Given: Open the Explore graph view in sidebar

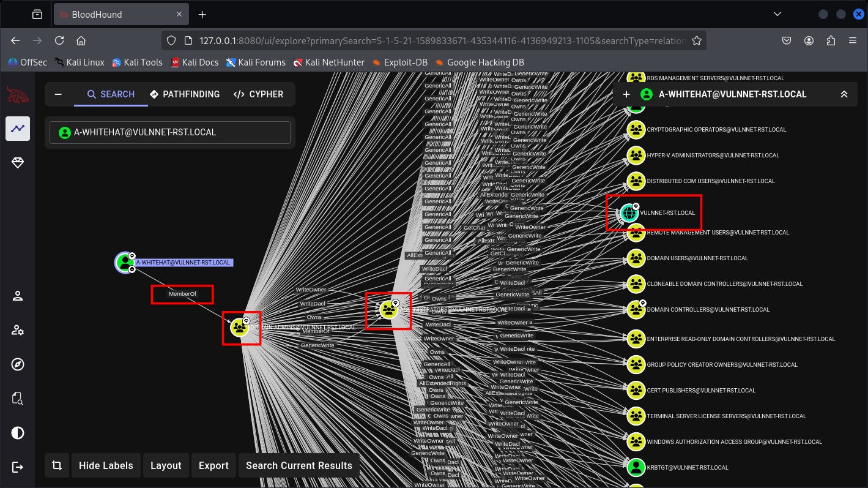Looking at the screenshot, I should [x=18, y=129].
